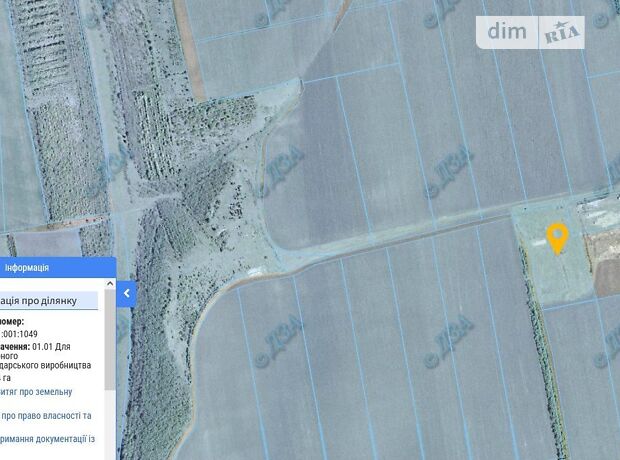
Task: Click the parcel area 'га' value
Action: click(6, 377)
